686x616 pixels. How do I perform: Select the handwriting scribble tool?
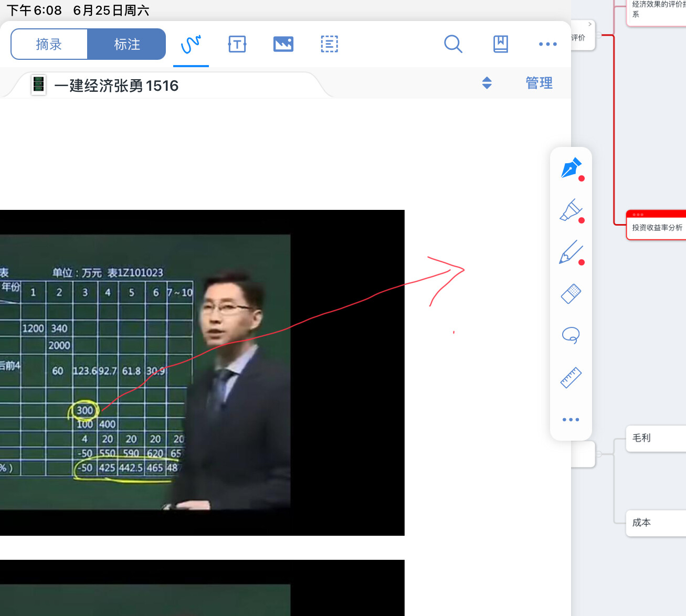point(191,44)
